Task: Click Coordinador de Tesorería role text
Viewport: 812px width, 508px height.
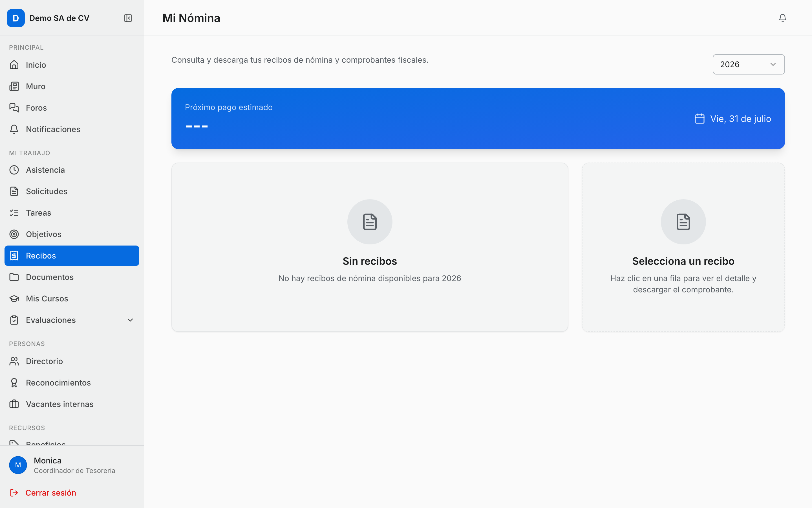Action: point(74,471)
